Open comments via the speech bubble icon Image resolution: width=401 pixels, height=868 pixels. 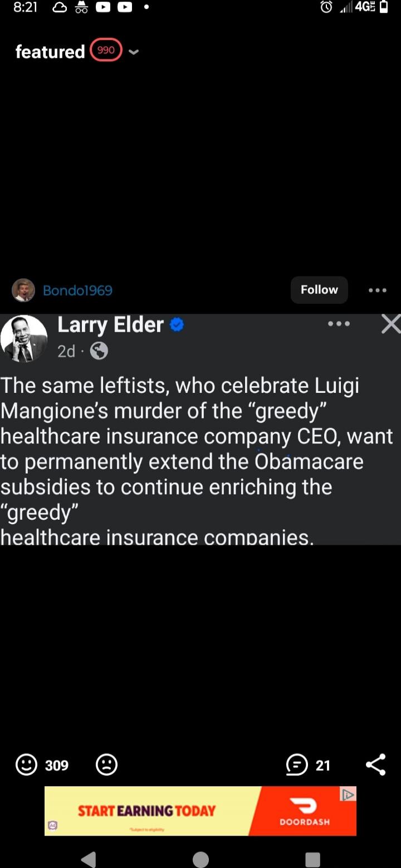point(297,765)
